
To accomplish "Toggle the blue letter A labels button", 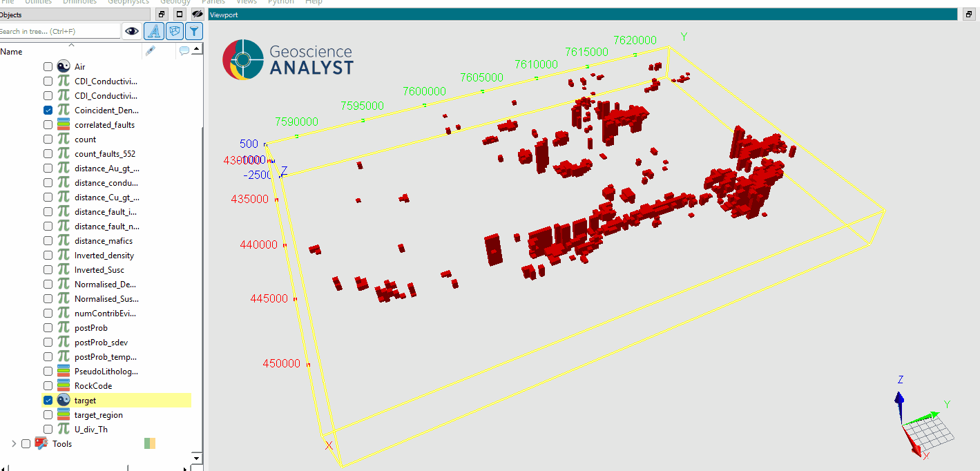I will (x=153, y=31).
